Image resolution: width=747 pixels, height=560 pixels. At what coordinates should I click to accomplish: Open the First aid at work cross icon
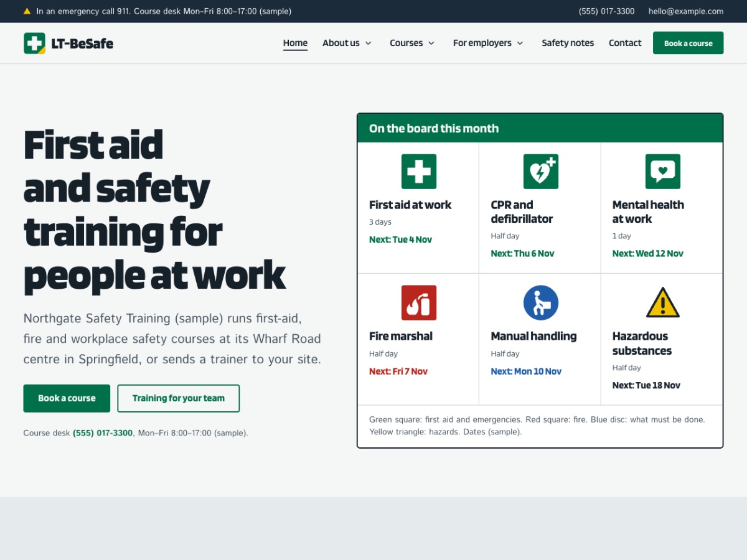click(419, 172)
